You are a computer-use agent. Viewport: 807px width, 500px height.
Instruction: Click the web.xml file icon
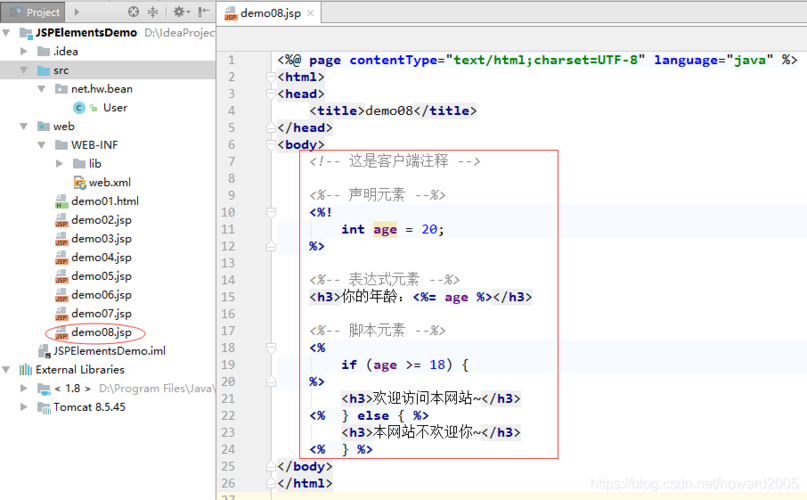(x=79, y=182)
